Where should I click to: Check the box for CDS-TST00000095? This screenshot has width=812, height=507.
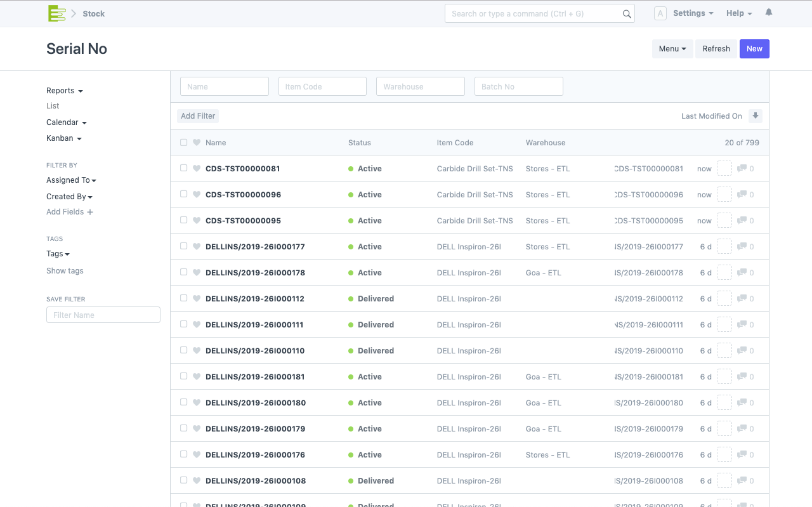[x=184, y=220]
